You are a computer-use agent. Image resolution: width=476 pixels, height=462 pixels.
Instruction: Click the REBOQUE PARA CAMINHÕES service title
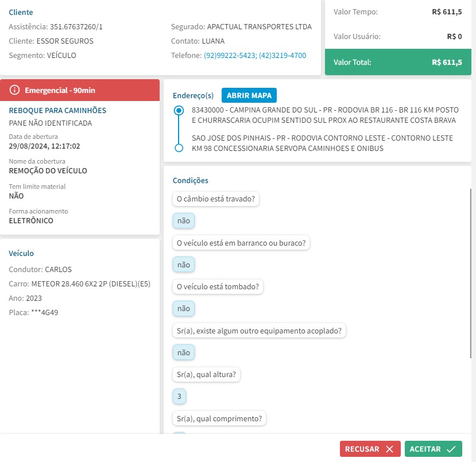(57, 110)
